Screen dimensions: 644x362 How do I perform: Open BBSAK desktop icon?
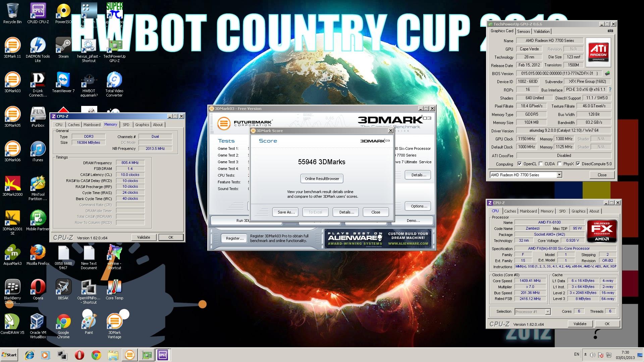(63, 289)
